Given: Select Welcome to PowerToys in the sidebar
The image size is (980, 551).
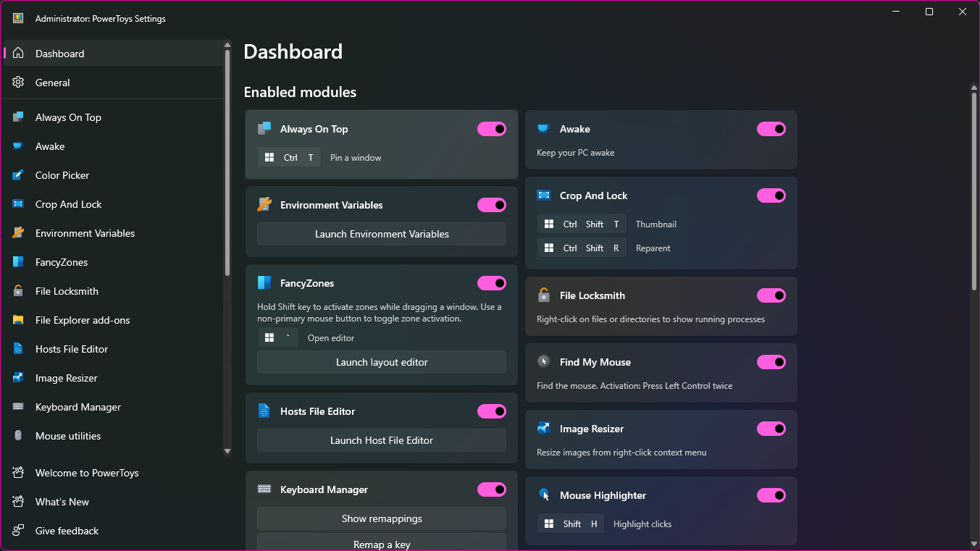Looking at the screenshot, I should 113,473.
